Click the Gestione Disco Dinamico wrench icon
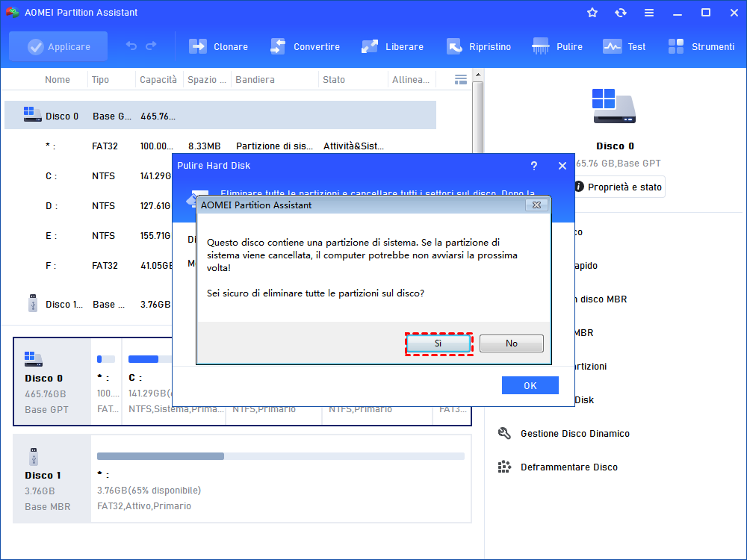This screenshot has width=747, height=560. 504,433
